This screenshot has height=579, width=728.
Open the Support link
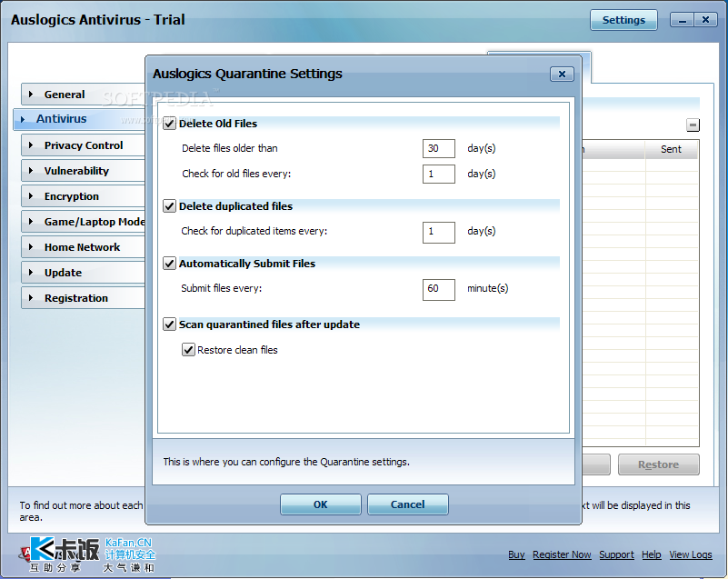616,554
